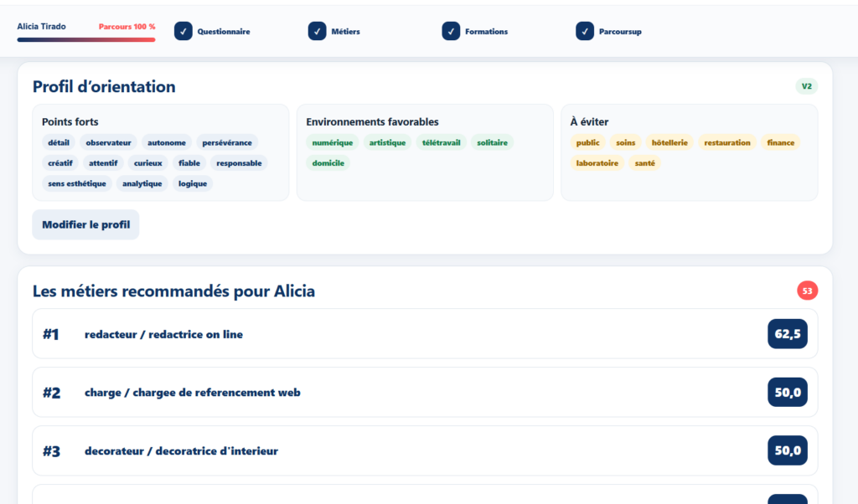Click the 'numérique' environment tag
This screenshot has width=858, height=504.
pyautogui.click(x=332, y=142)
